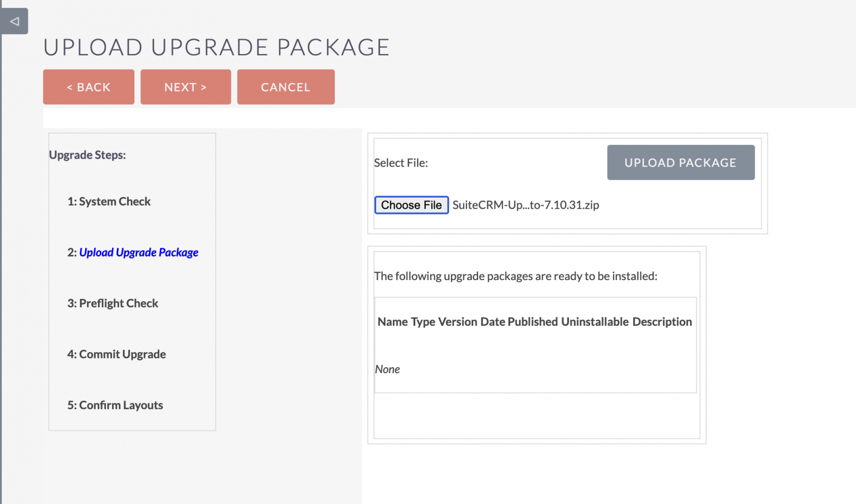856x504 pixels.
Task: Go back using the BACK button
Action: pyautogui.click(x=88, y=87)
